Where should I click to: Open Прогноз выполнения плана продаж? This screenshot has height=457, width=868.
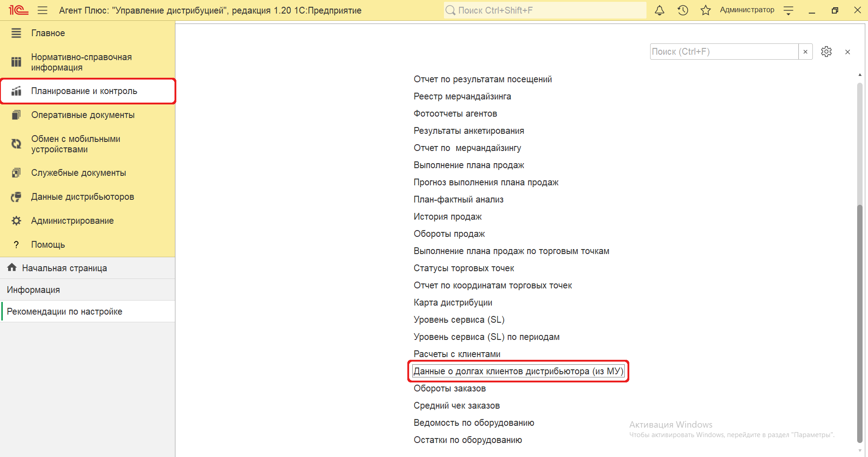click(486, 182)
